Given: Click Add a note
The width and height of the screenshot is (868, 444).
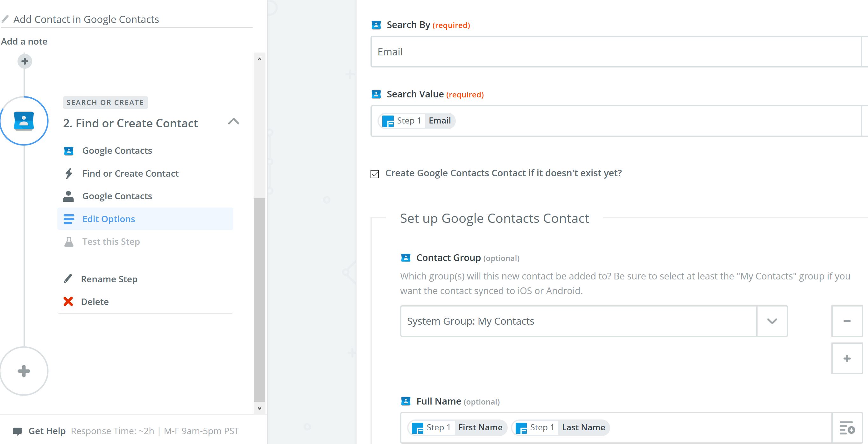Looking at the screenshot, I should [24, 41].
